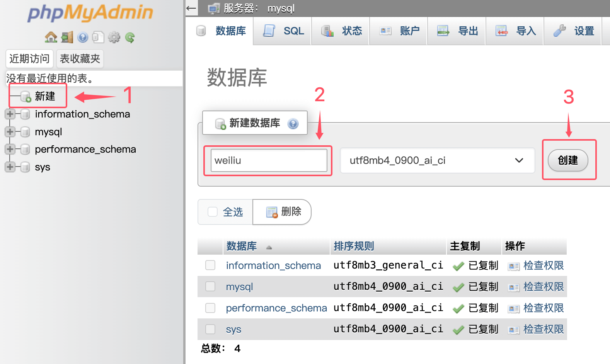Check the performance_schema row checkbox

point(210,308)
